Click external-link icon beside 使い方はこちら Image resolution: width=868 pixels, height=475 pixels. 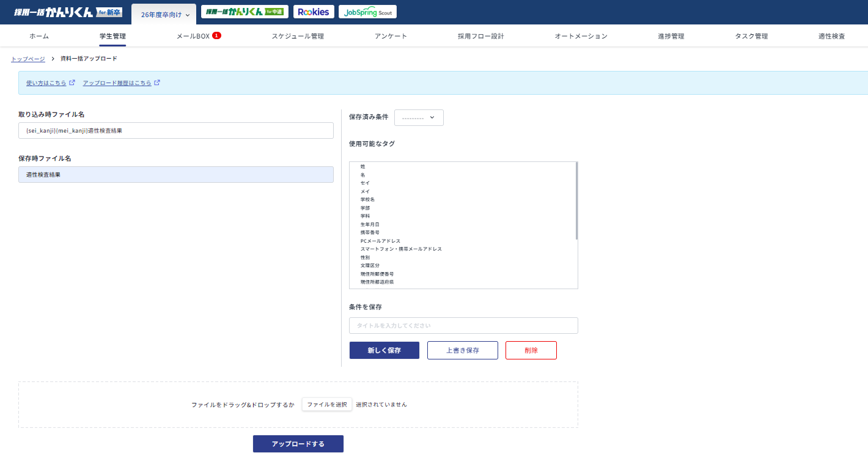tap(72, 83)
